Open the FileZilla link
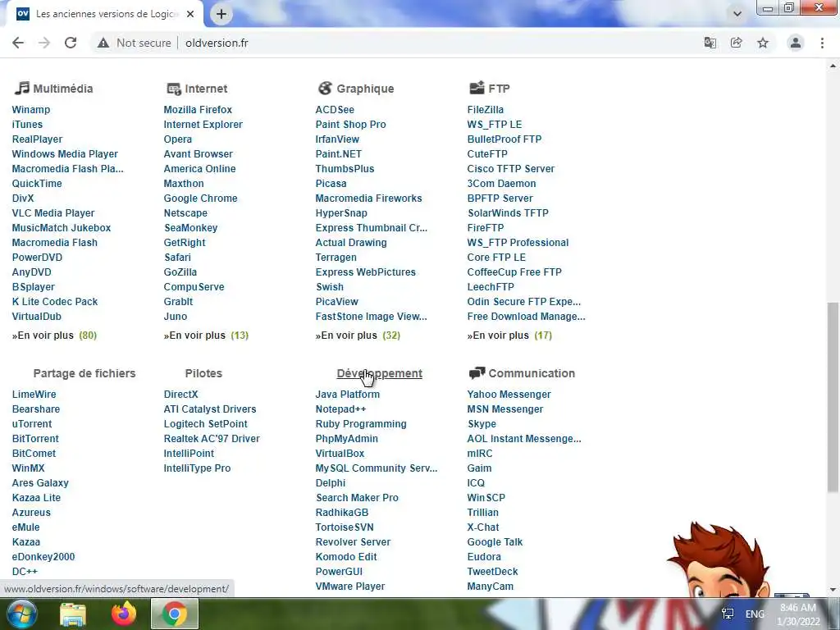840x630 pixels. 486,109
